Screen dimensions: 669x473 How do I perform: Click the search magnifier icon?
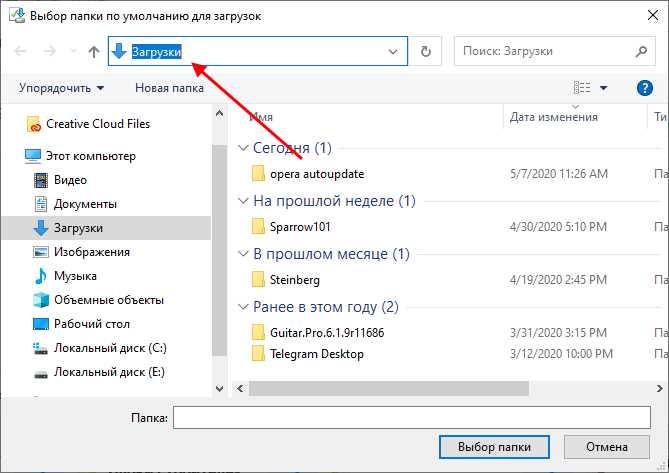[642, 51]
